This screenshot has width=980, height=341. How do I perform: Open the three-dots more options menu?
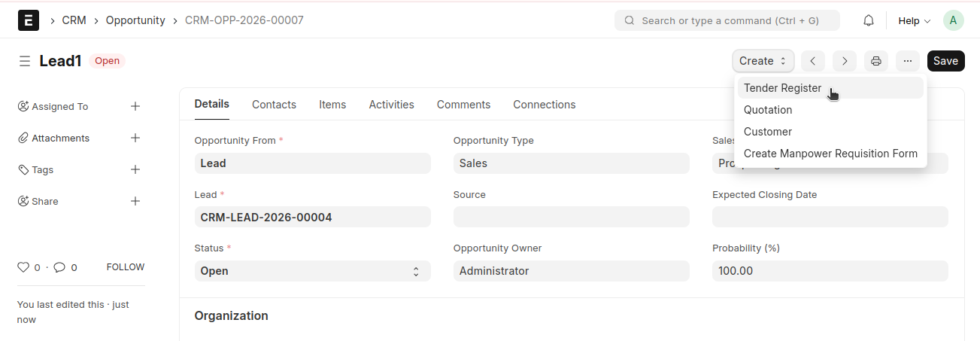click(908, 61)
